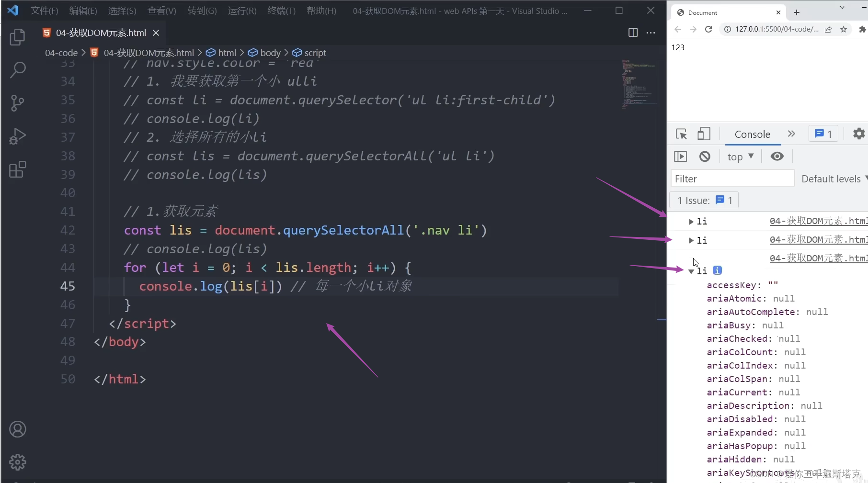Click the file-name breadcrumb 04-获取DOM元素.html

pyautogui.click(x=142, y=53)
